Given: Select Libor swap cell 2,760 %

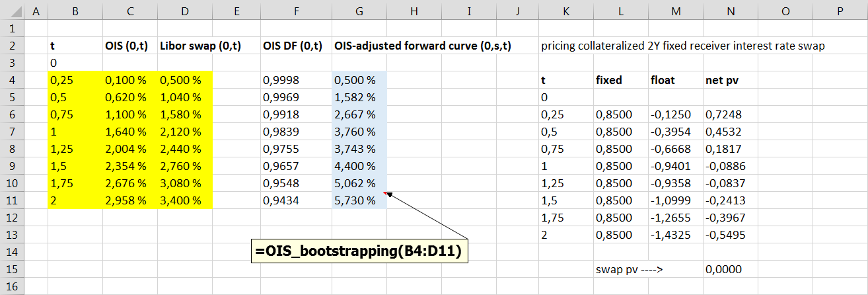Looking at the screenshot, I should tap(184, 166).
